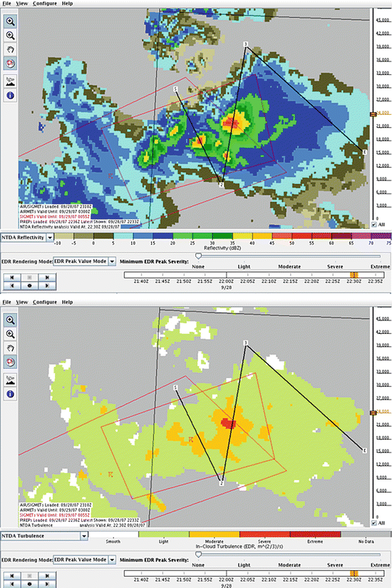The width and height of the screenshot is (392, 588).
Task: Open the NTDA Reflectivity product dropdown
Action: pos(27,238)
